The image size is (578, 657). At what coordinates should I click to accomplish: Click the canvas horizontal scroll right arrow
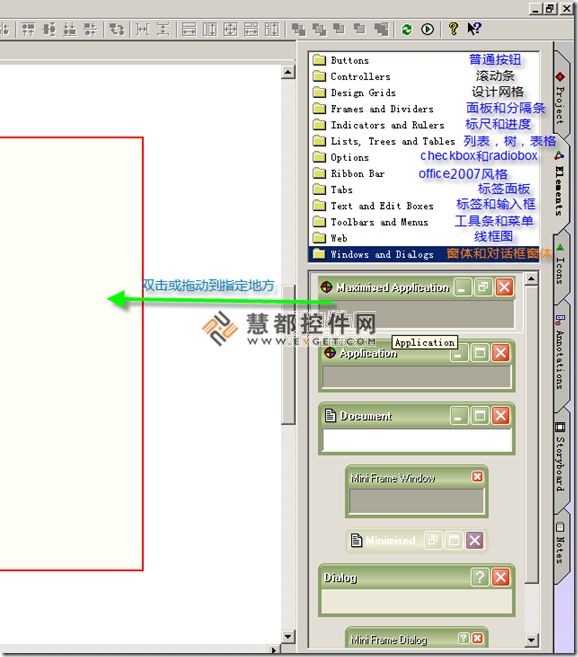click(x=273, y=651)
